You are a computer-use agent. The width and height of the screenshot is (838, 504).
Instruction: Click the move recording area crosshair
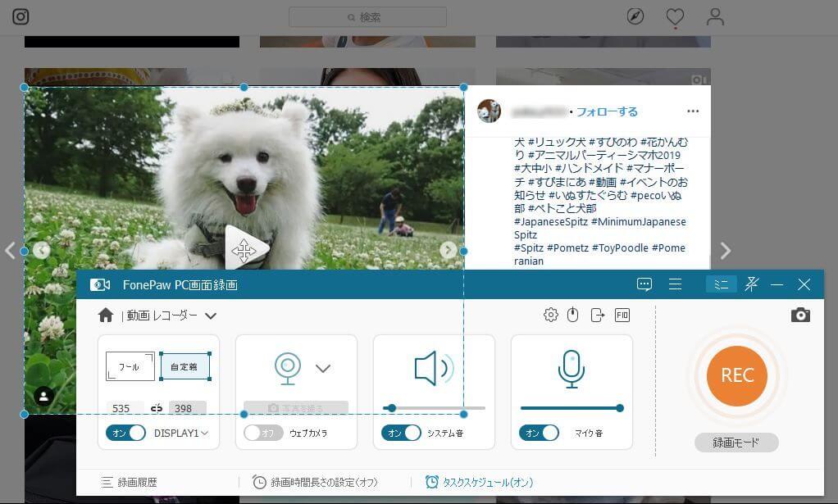tap(244, 251)
